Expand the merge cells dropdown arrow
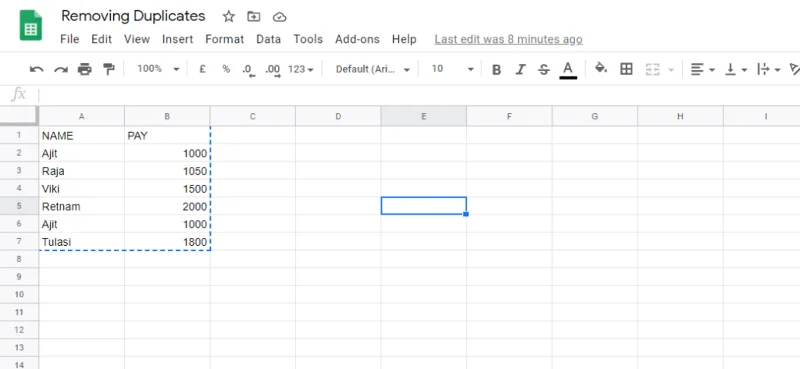 point(671,70)
